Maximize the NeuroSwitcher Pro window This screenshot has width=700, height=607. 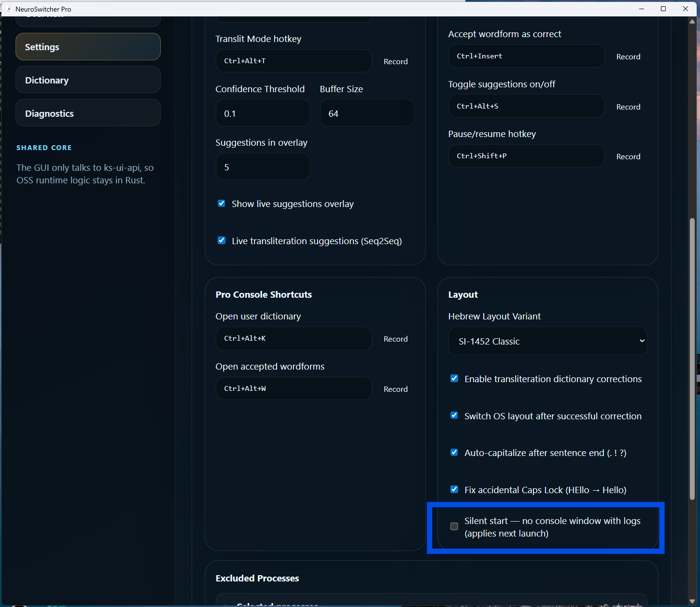click(663, 9)
